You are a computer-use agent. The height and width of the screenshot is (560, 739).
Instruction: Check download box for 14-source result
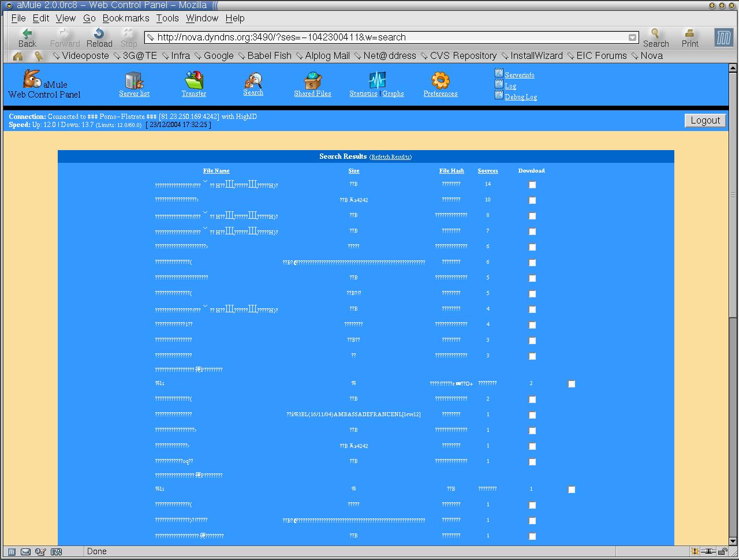pos(532,185)
